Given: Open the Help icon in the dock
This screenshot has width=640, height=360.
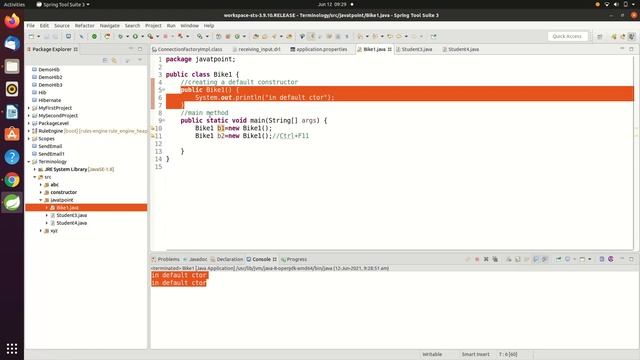Looking at the screenshot, I should coord(12,157).
